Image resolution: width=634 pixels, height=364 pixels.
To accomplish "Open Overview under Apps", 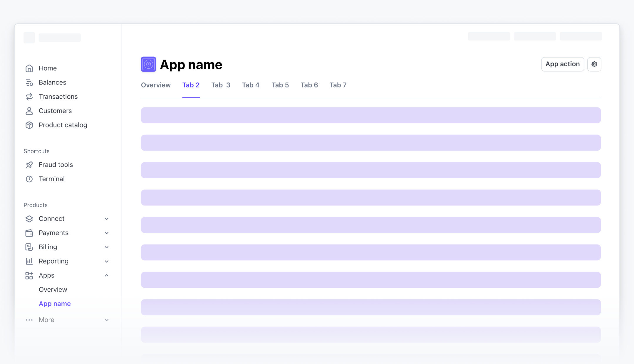I will pos(53,289).
